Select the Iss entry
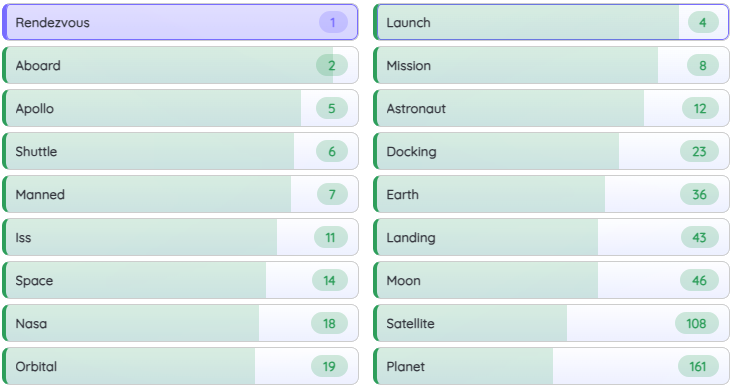 (180, 238)
